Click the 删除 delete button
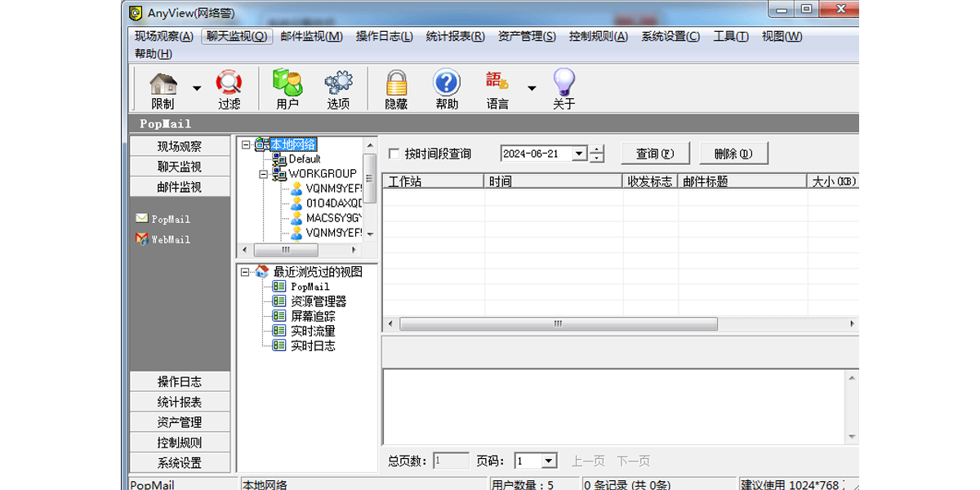 (x=733, y=153)
